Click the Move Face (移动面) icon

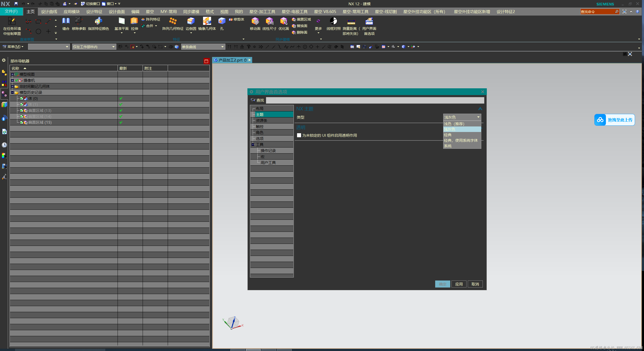pyautogui.click(x=255, y=21)
